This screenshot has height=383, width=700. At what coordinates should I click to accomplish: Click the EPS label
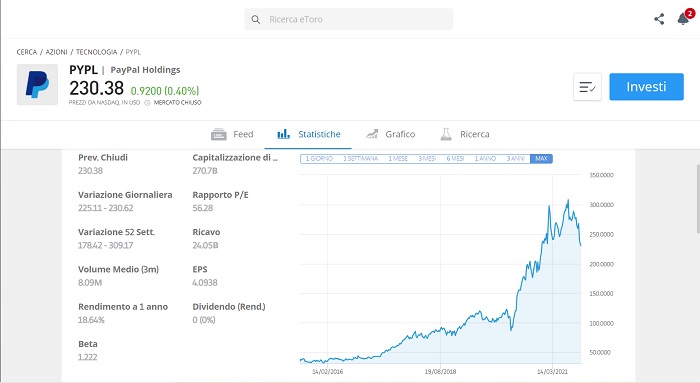coord(200,270)
